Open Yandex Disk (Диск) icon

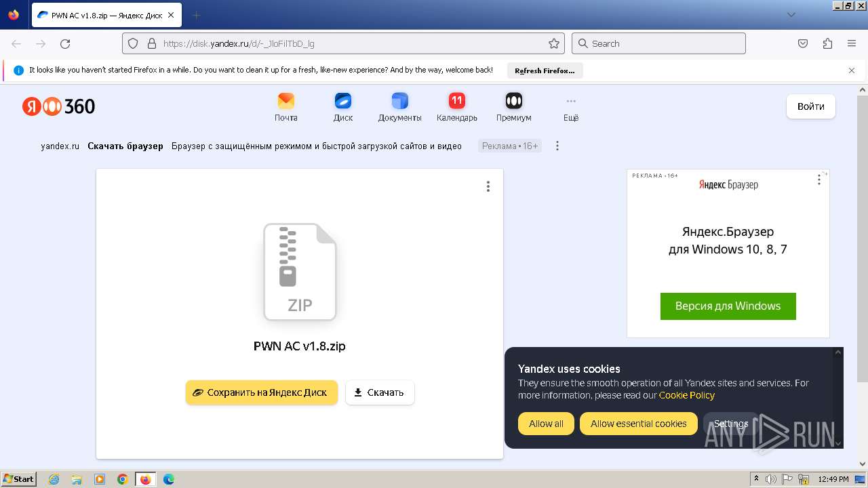pyautogui.click(x=343, y=107)
